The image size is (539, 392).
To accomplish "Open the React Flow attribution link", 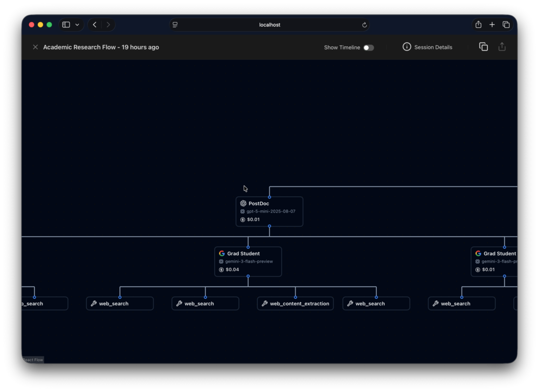I will coord(33,360).
